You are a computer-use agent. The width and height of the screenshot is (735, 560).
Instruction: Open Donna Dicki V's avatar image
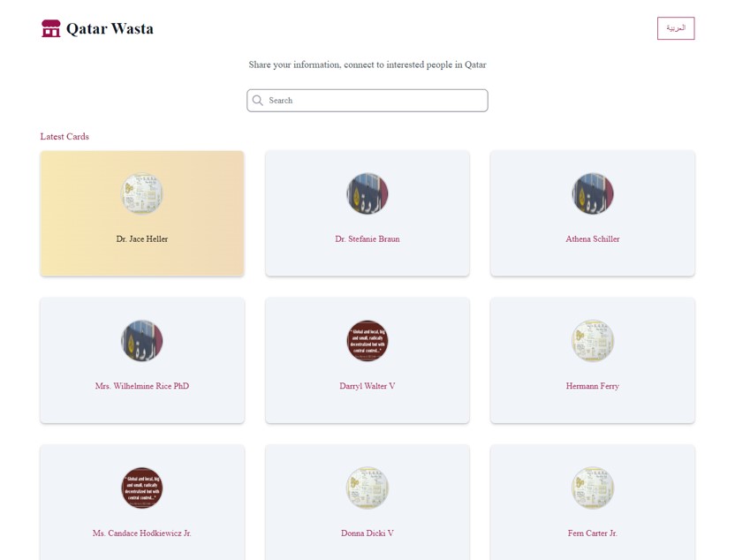pos(367,488)
